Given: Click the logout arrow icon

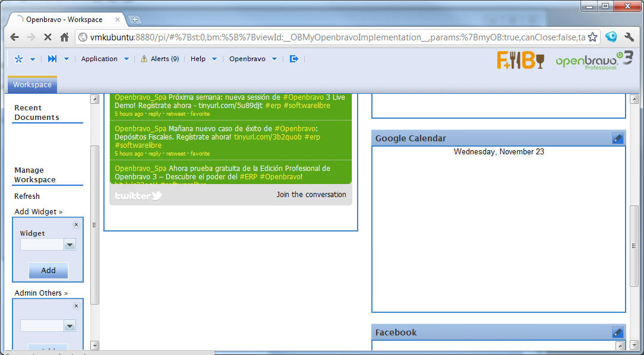Looking at the screenshot, I should [x=293, y=59].
